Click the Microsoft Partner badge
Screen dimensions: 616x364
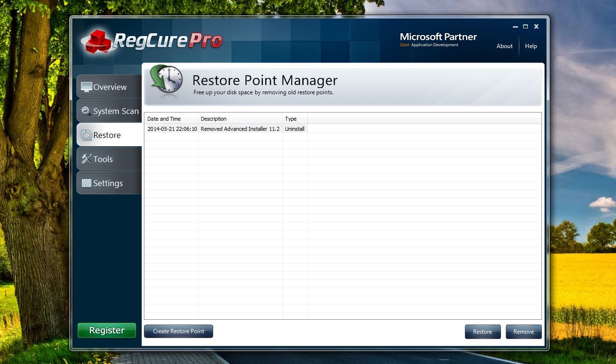[x=438, y=39]
